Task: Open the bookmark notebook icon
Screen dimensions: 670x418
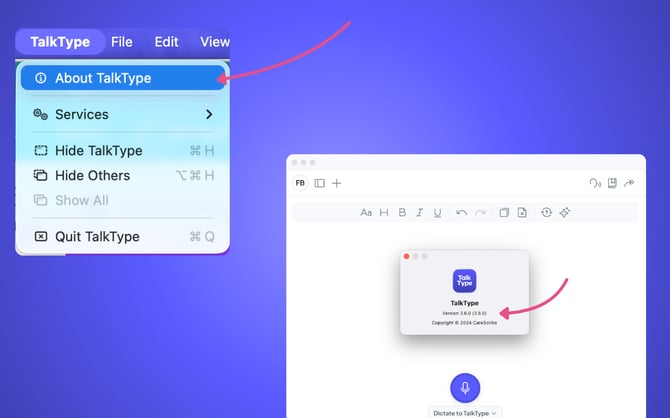Action: click(x=612, y=183)
